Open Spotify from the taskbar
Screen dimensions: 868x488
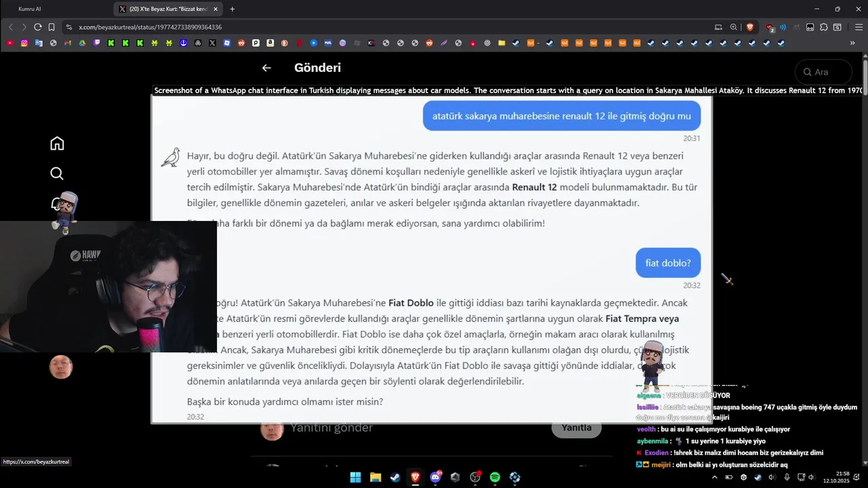click(495, 477)
